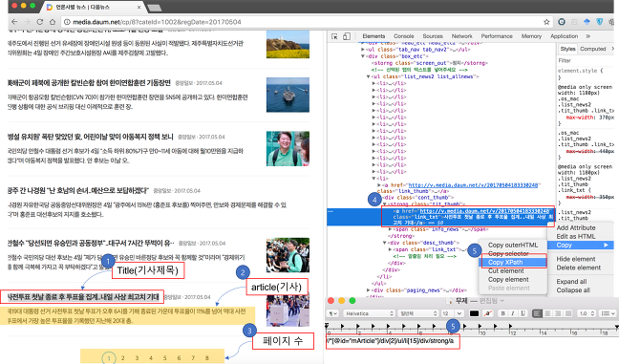Open the list bullets dropdown in TextEdit
This screenshot has width=619, height=364.
608,313
